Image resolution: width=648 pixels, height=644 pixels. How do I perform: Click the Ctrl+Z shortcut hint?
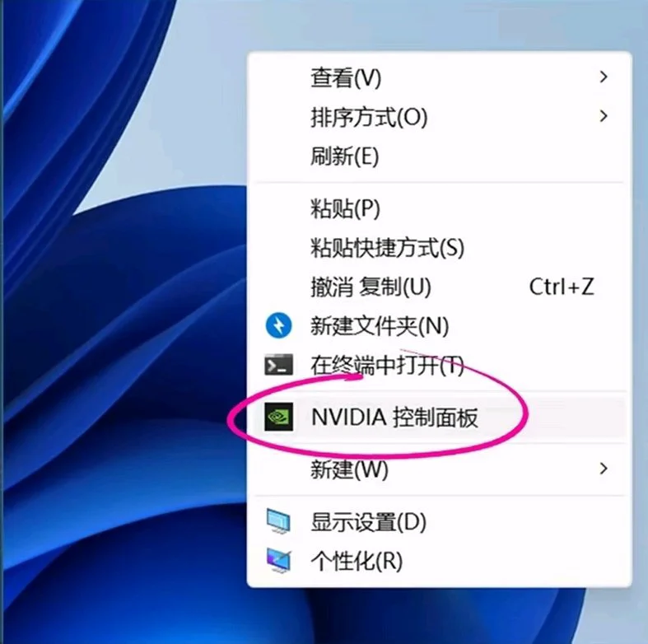point(562,287)
